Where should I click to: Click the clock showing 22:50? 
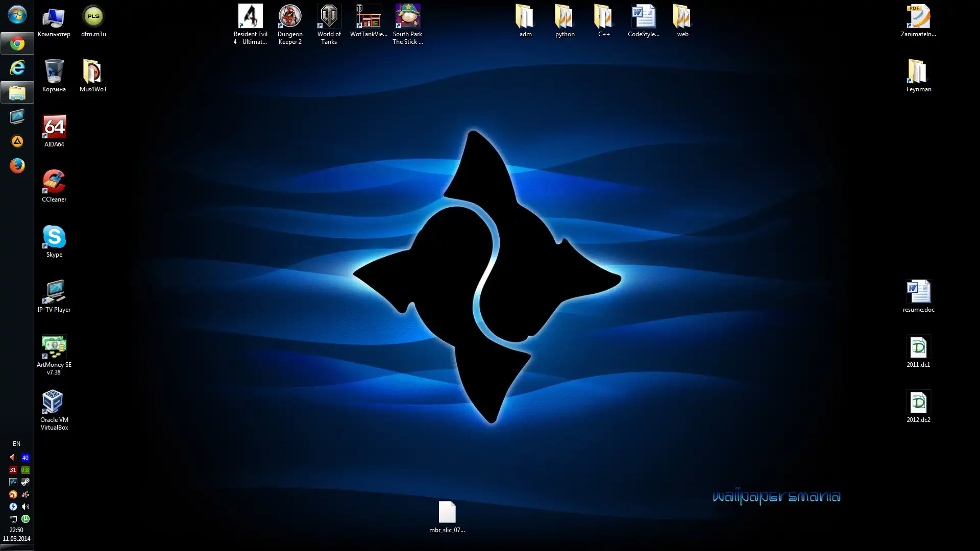tap(16, 530)
